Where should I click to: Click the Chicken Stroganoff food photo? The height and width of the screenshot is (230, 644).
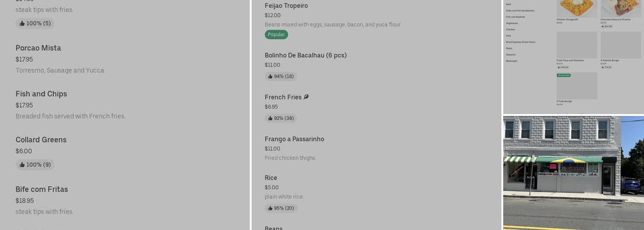coord(576,8)
